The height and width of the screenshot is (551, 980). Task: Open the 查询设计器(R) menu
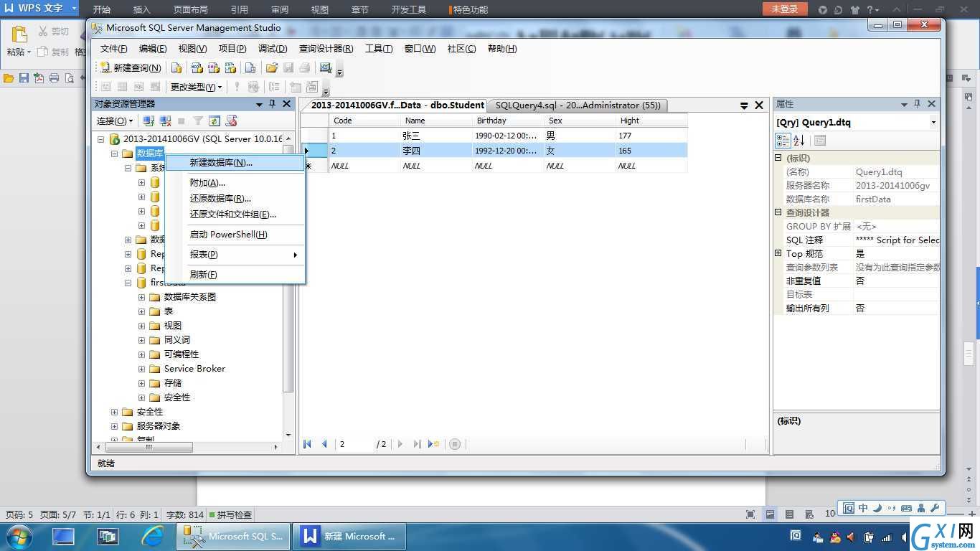pos(326,49)
